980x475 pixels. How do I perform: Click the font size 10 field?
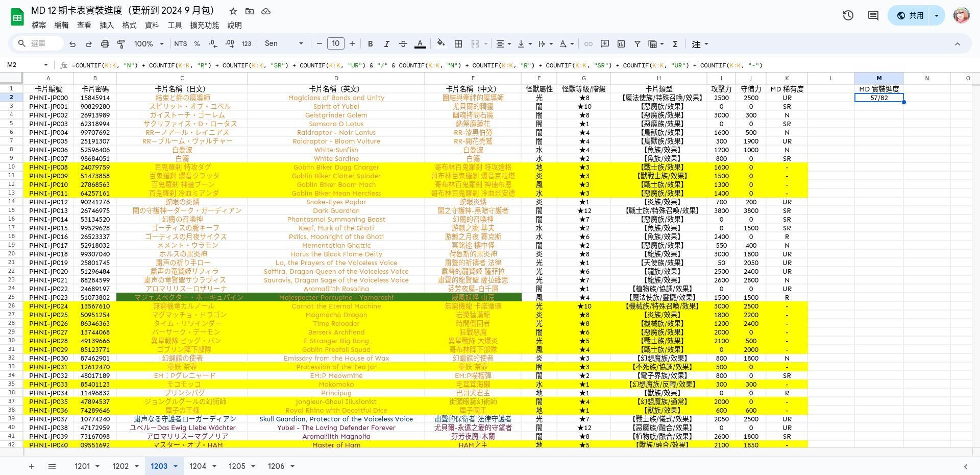(336, 44)
